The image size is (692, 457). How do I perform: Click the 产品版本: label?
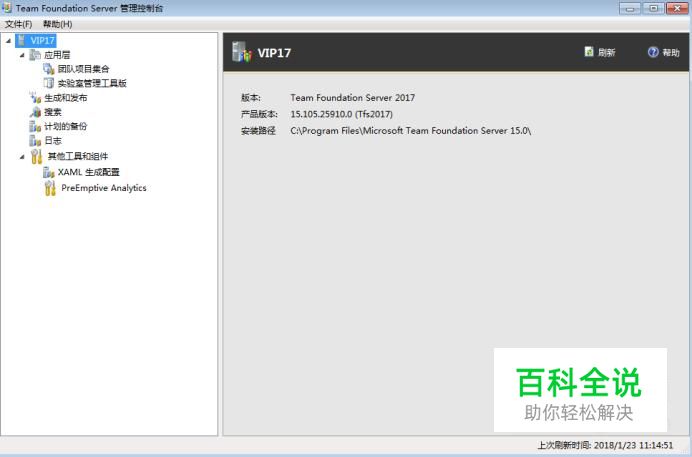[x=259, y=114]
